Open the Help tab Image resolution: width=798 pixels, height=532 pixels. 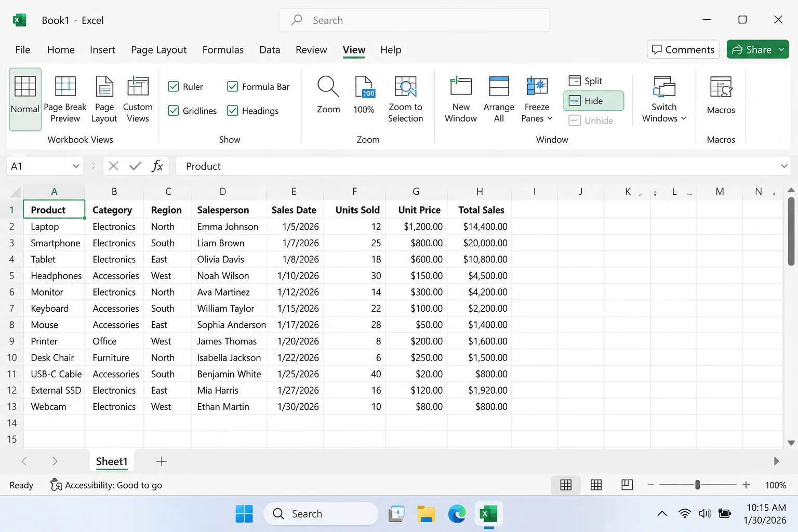(x=391, y=50)
